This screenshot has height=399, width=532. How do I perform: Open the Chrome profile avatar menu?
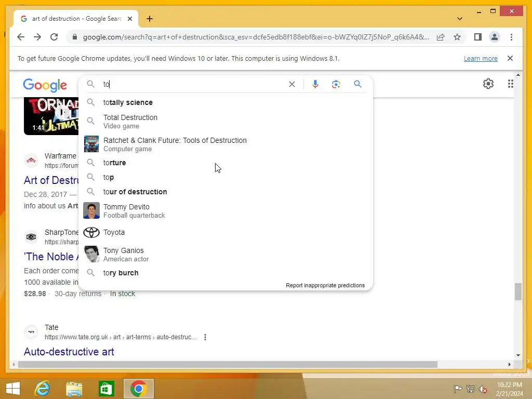coord(495,37)
